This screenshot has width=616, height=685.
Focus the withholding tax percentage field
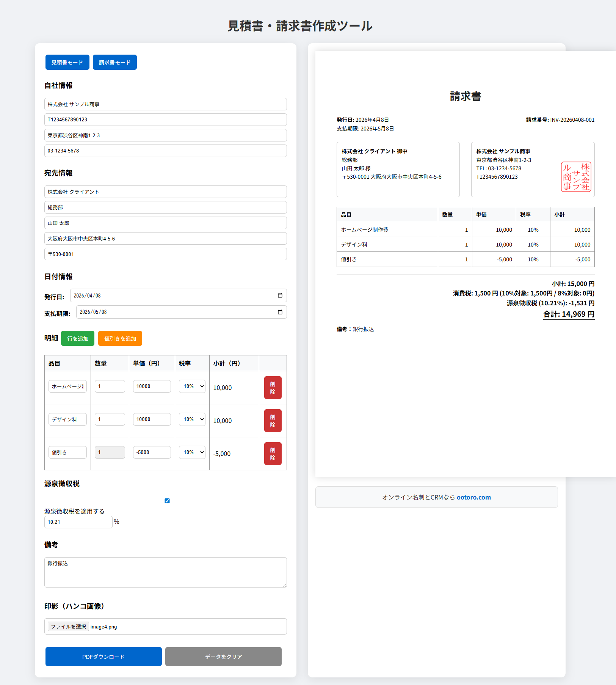[78, 522]
